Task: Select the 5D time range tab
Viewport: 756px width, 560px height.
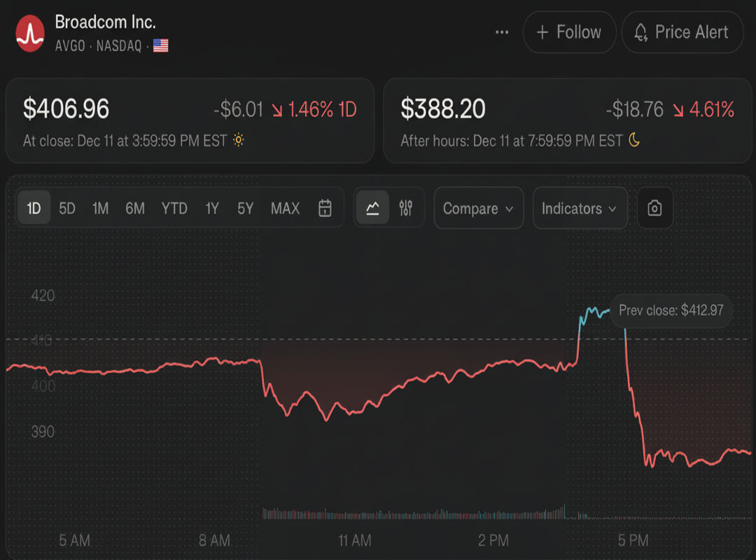Action: point(67,208)
